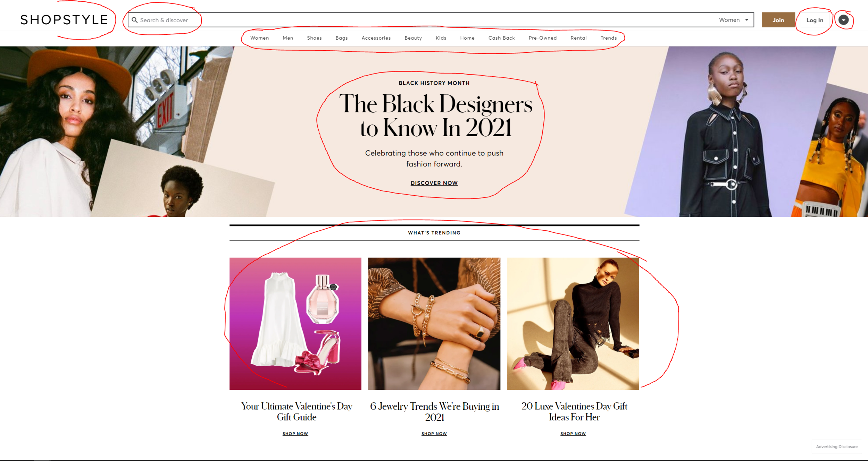Open the Luxe Valentines gift ideas image
868x461 pixels.
[x=573, y=323]
